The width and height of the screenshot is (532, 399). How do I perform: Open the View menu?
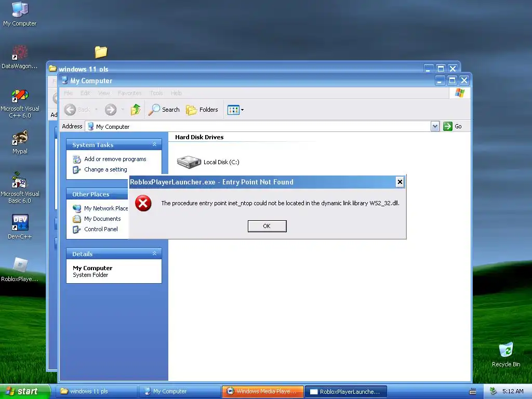tap(104, 93)
